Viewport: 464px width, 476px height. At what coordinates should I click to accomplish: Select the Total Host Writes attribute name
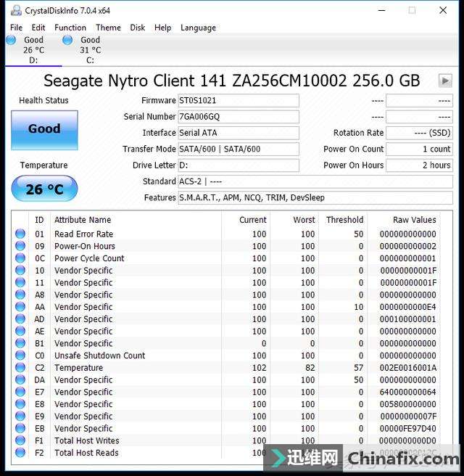point(87,440)
